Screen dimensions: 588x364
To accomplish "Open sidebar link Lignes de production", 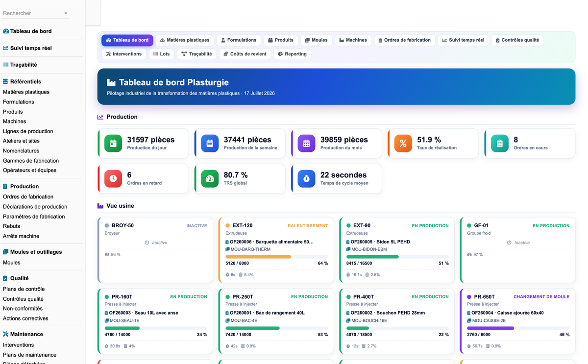I will 28,131.
